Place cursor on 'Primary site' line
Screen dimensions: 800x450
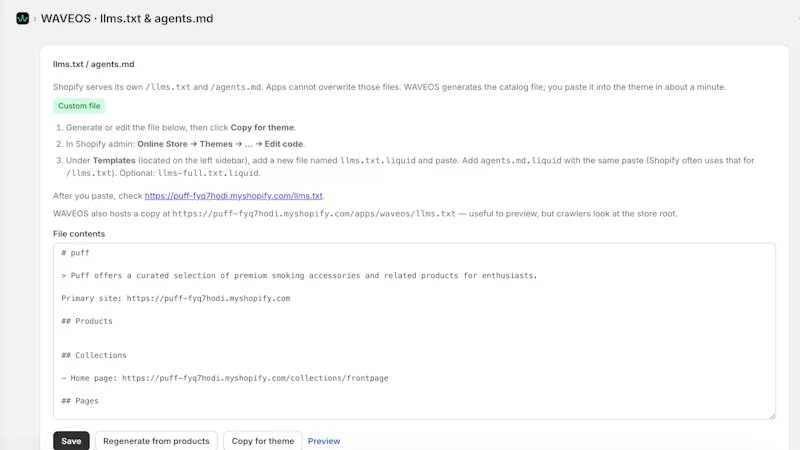click(176, 298)
